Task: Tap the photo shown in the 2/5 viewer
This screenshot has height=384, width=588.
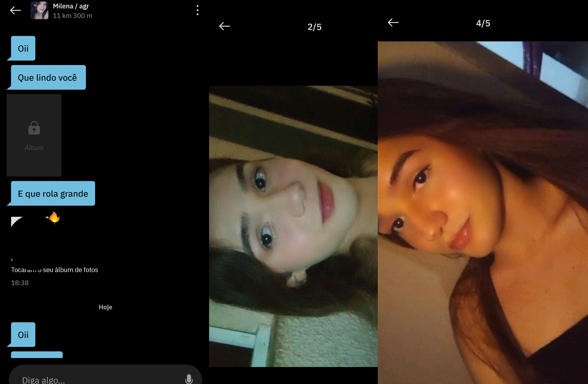Action: (293, 227)
